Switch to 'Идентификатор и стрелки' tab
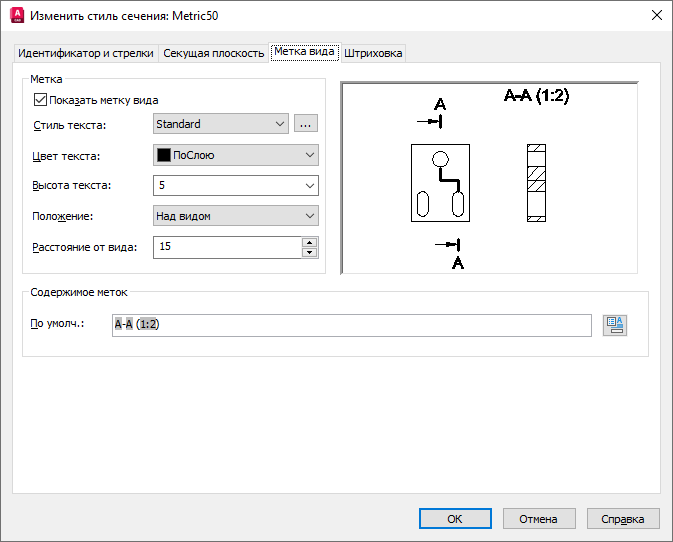The height and width of the screenshot is (542, 673). tap(86, 53)
